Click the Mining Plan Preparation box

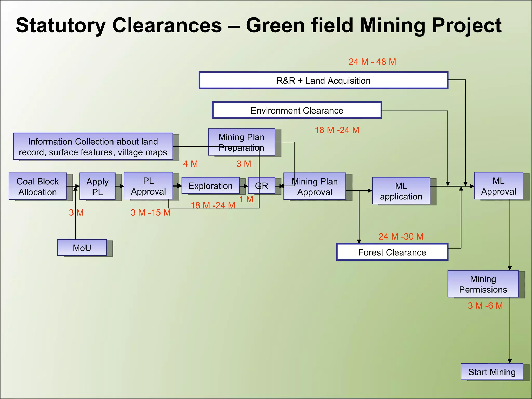(x=241, y=142)
